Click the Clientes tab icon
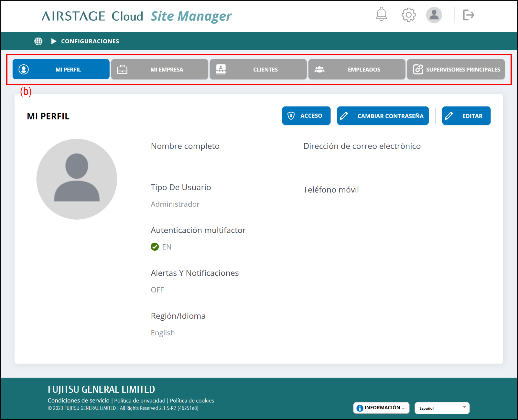The width and height of the screenshot is (518, 420). click(221, 69)
